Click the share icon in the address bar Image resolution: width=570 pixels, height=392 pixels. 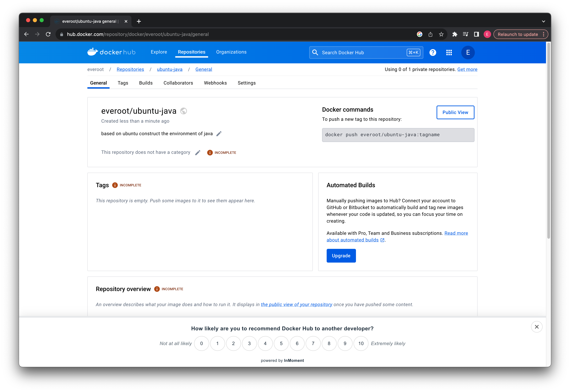(430, 34)
